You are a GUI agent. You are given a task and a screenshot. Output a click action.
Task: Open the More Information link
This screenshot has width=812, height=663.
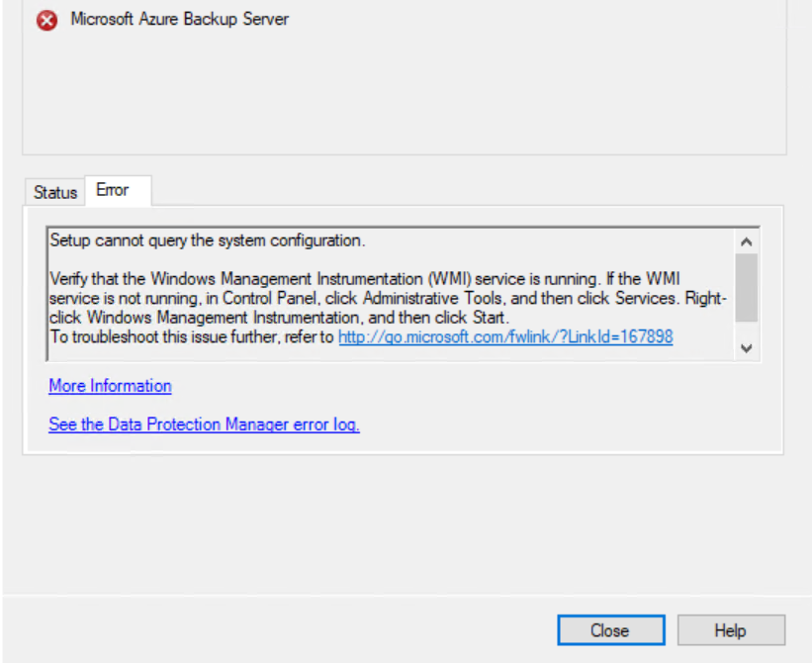pyautogui.click(x=110, y=386)
